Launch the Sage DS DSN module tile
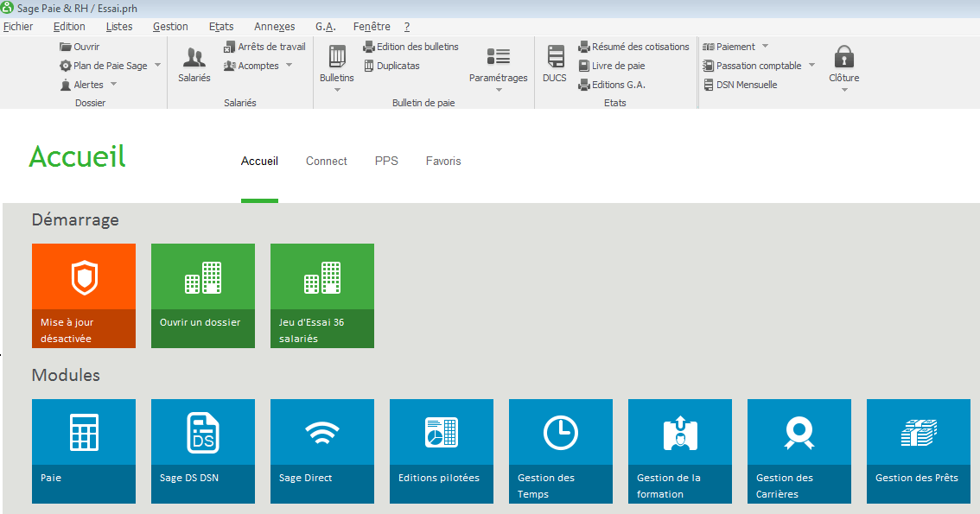Viewport: 980px width, 514px height. [203, 450]
